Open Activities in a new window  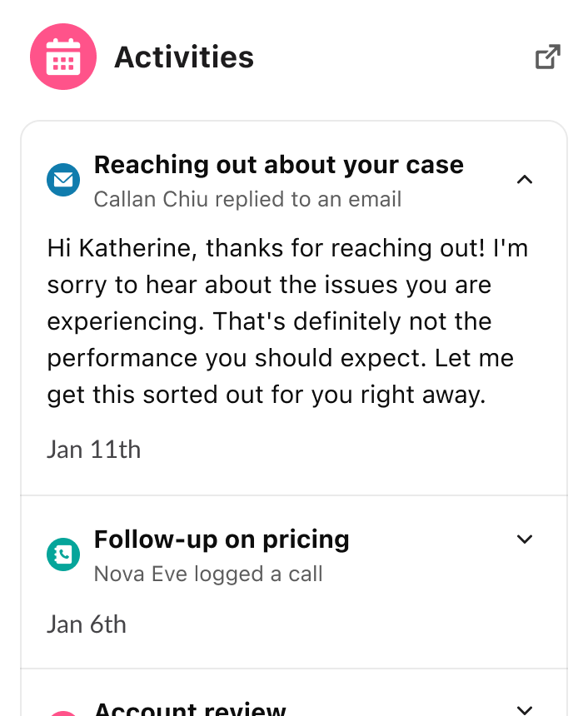[547, 57]
